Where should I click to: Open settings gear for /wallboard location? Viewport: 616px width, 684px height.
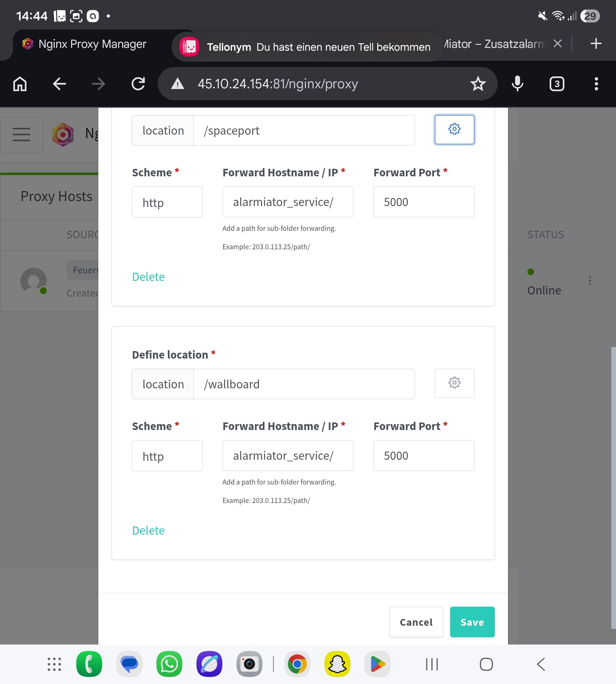454,383
